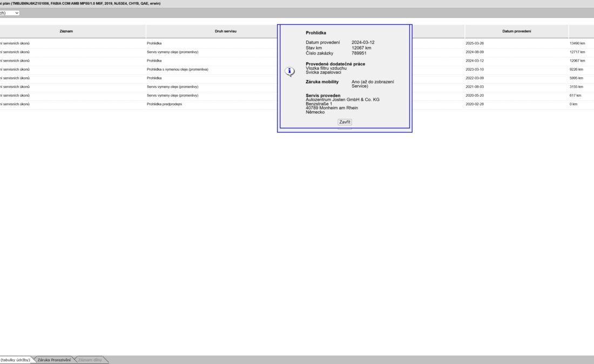Screen dimensions: 594x364
Task: Open the Prohlídka entry dated 2022-03-09
Action: [x=154, y=78]
